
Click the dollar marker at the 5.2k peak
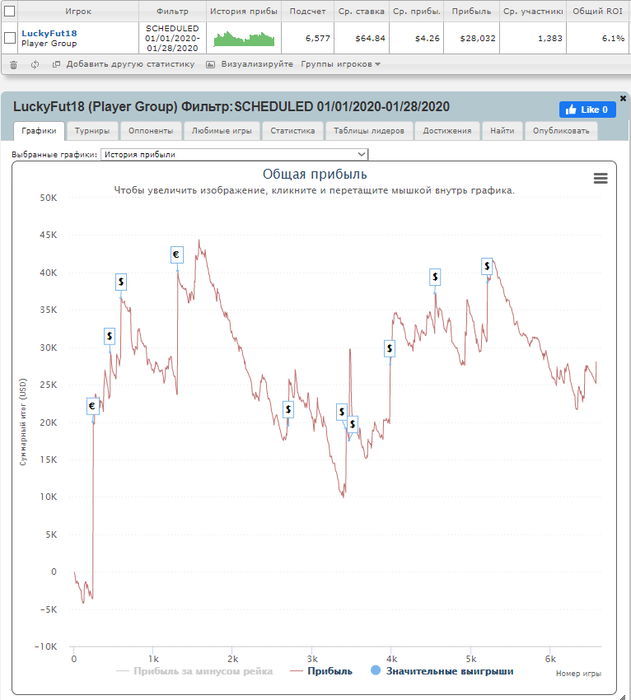pos(487,267)
